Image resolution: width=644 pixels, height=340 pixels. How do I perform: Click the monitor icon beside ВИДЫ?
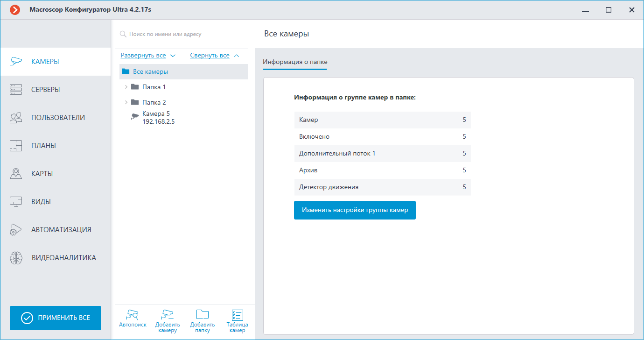point(16,202)
